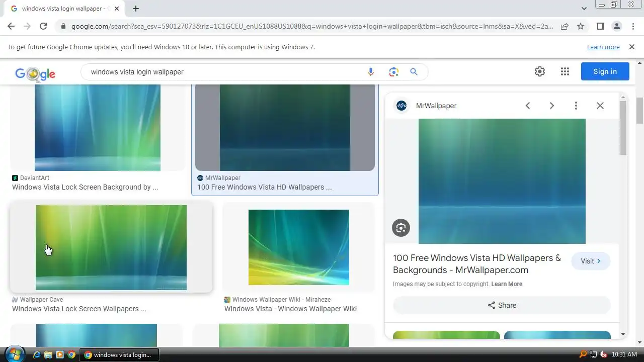Open Windows Vista - Windows Wallpaper Wiki link
The width and height of the screenshot is (644, 362).
[x=290, y=309]
